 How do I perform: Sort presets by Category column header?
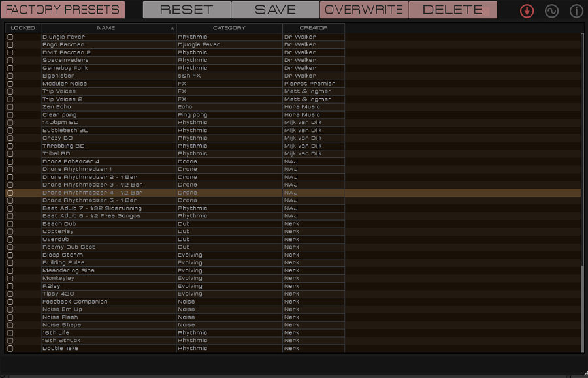[x=229, y=28]
